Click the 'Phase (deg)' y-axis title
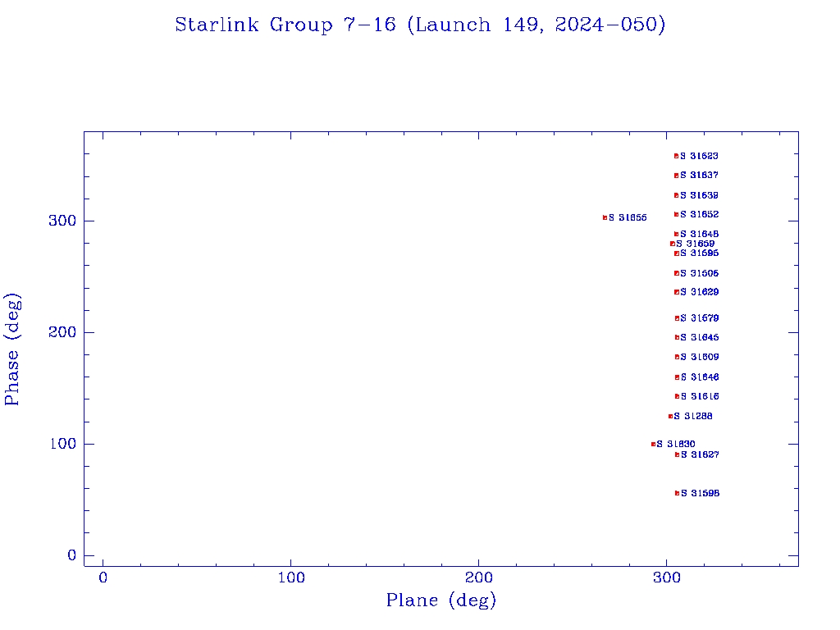 pos(12,349)
